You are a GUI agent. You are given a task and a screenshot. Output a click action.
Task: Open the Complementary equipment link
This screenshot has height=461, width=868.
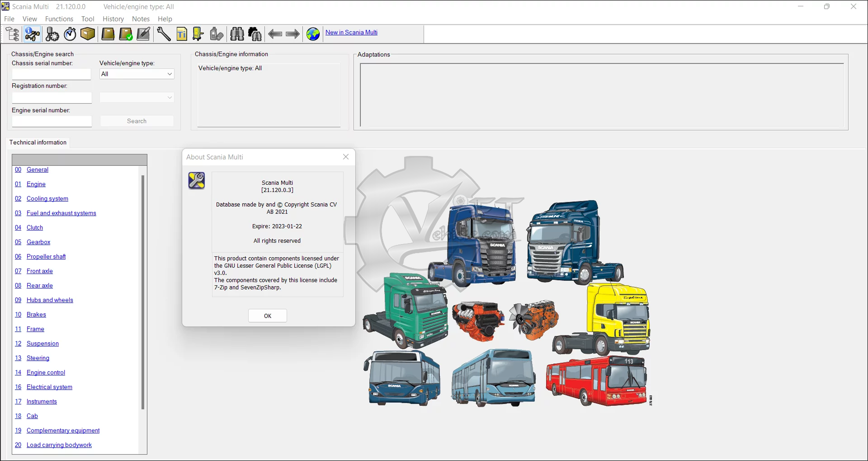pyautogui.click(x=63, y=430)
